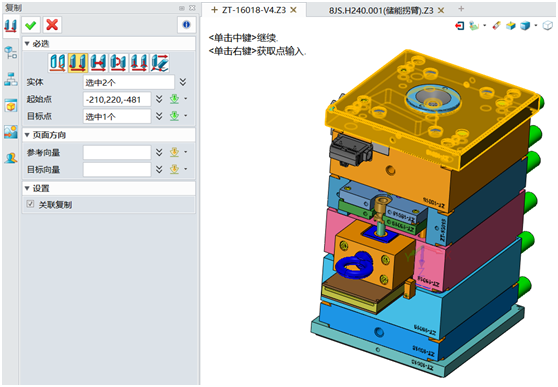Select the last copy-method icon with frame alignment
The width and height of the screenshot is (558, 387).
click(x=160, y=63)
